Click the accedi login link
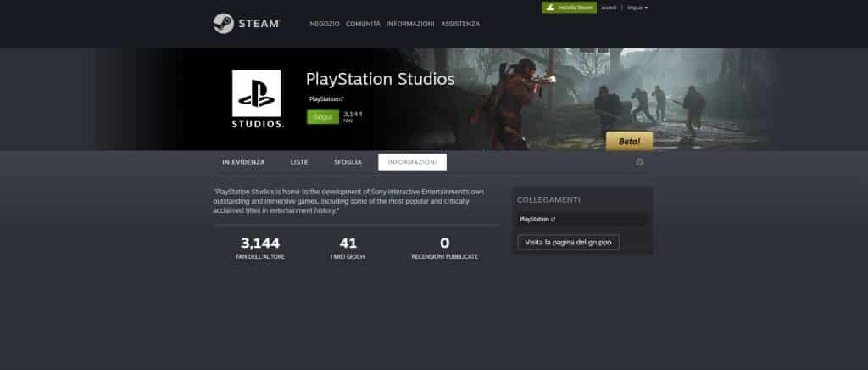 (x=609, y=8)
